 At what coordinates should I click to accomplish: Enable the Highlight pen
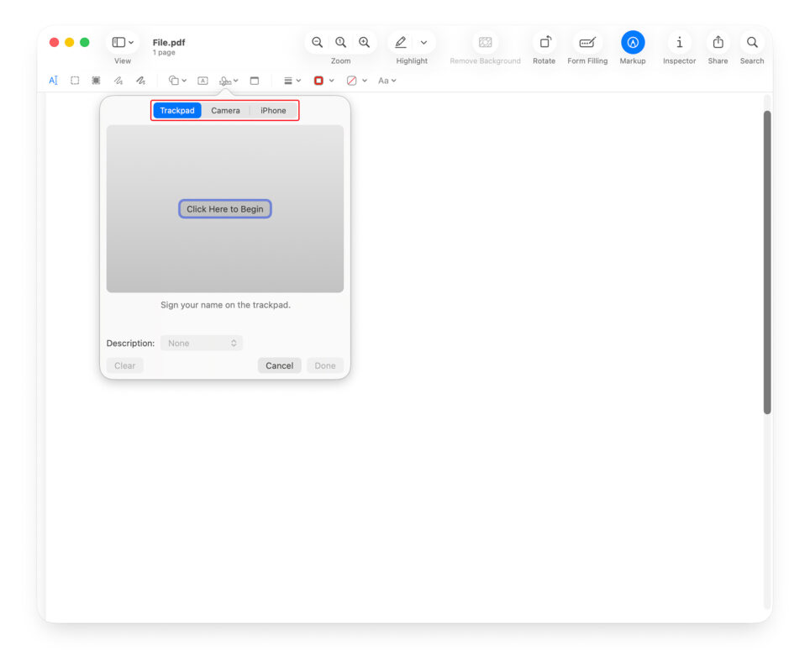(x=401, y=42)
